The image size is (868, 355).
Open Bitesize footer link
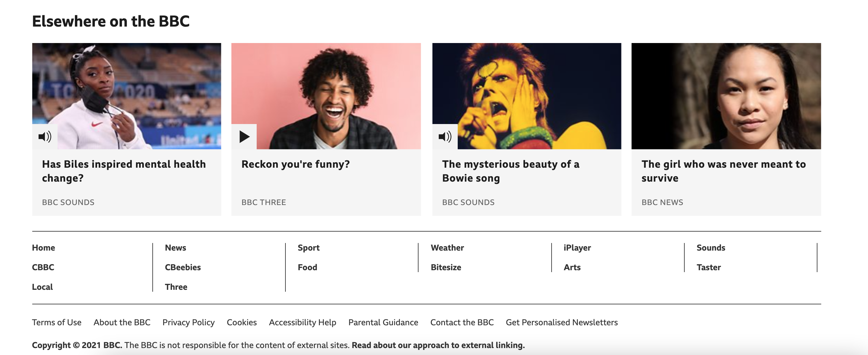coord(446,267)
